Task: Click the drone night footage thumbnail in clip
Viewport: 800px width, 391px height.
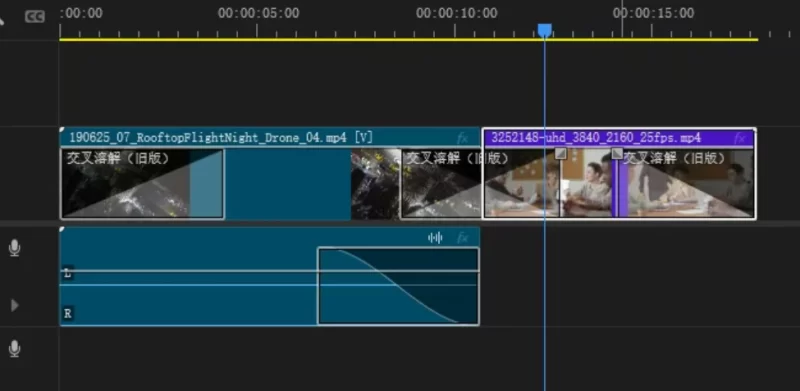Action: 376,184
